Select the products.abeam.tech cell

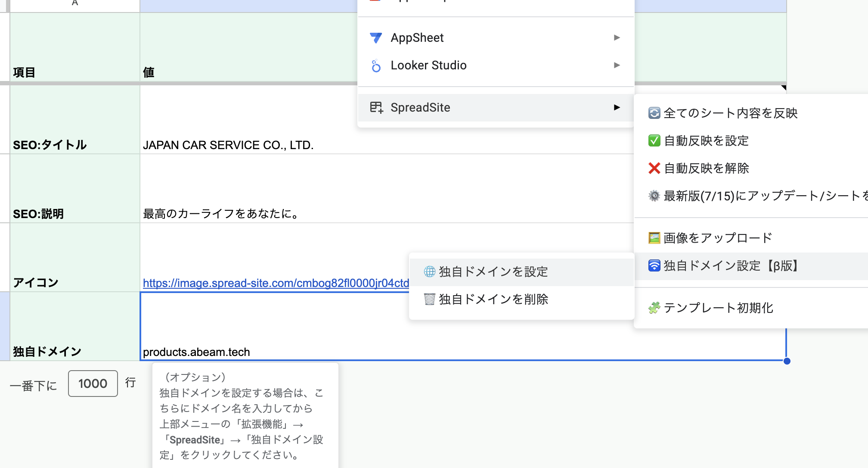463,326
